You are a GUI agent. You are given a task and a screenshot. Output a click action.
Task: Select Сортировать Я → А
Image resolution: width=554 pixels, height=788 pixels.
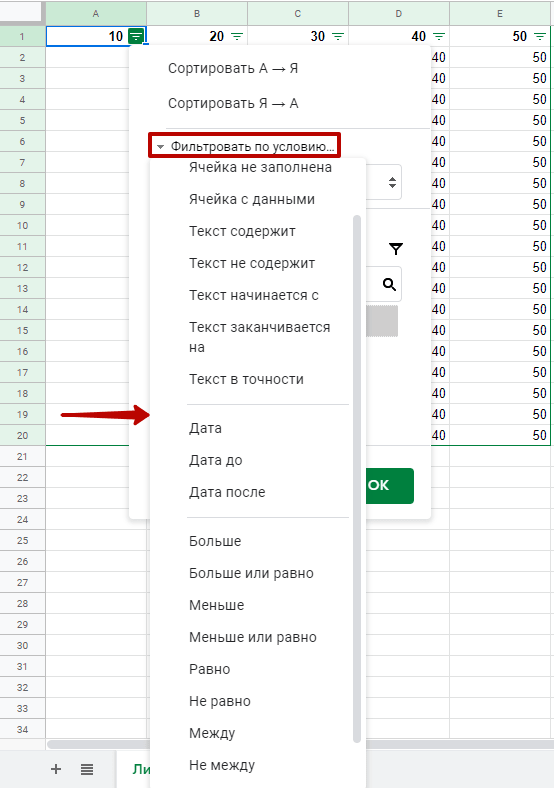[233, 104]
